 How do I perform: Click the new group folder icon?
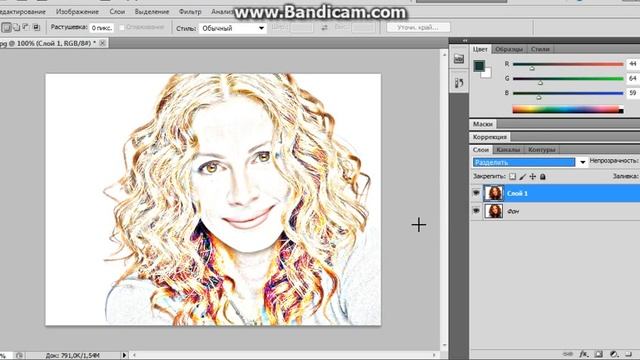pyautogui.click(x=629, y=354)
